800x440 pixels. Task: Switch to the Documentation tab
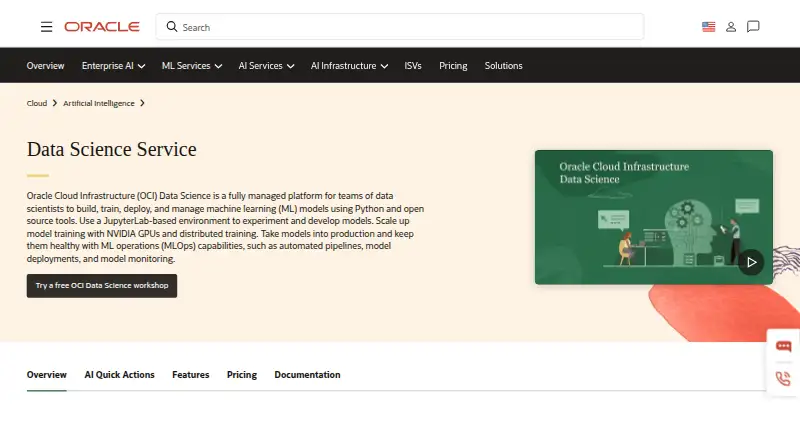pyautogui.click(x=307, y=375)
